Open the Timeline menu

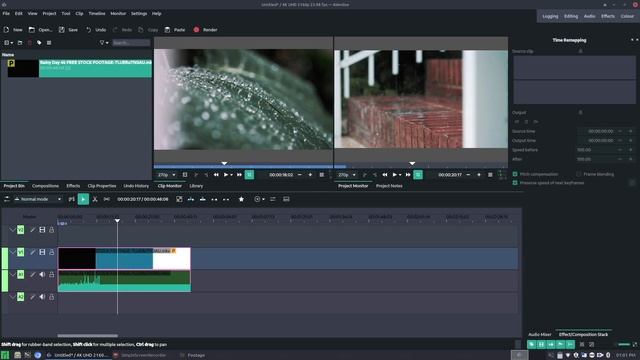(97, 13)
